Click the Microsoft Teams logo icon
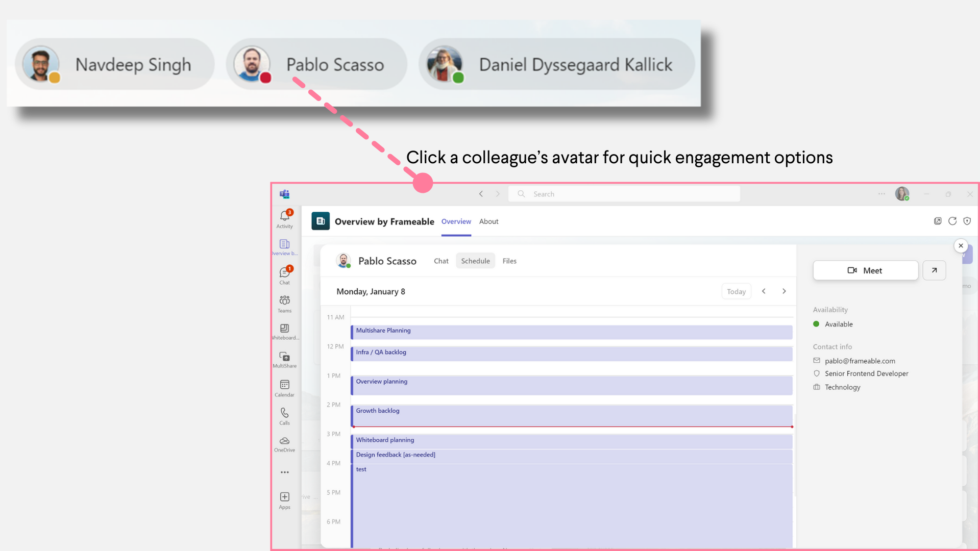Screen dimensions: 980x551 tap(285, 194)
